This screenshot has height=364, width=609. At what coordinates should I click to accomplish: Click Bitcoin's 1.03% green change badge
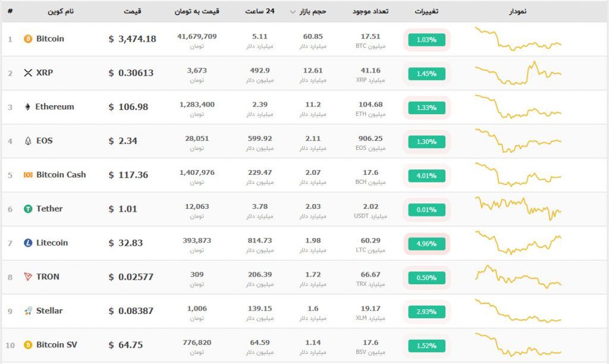pyautogui.click(x=426, y=40)
